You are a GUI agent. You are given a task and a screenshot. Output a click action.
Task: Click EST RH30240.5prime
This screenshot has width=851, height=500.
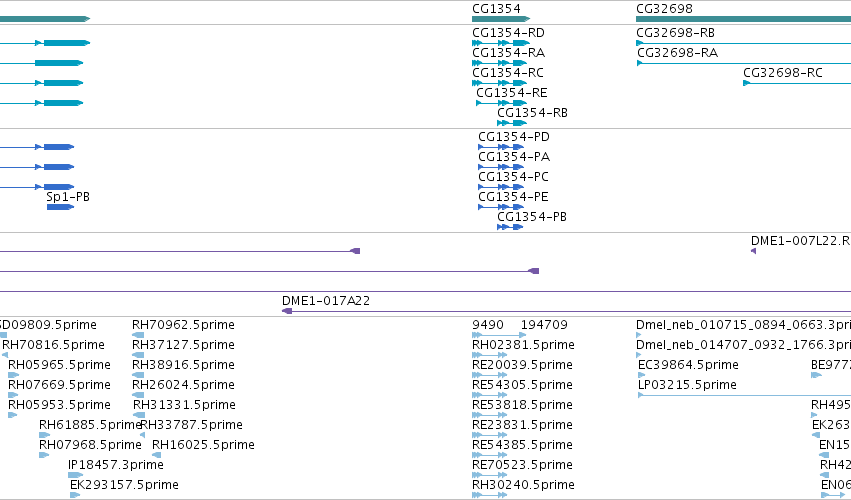[523, 485]
